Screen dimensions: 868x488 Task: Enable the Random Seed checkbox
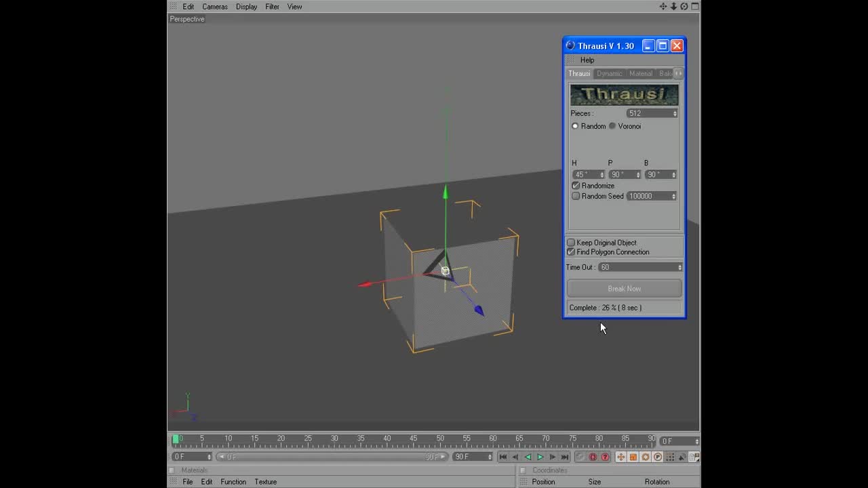click(576, 196)
